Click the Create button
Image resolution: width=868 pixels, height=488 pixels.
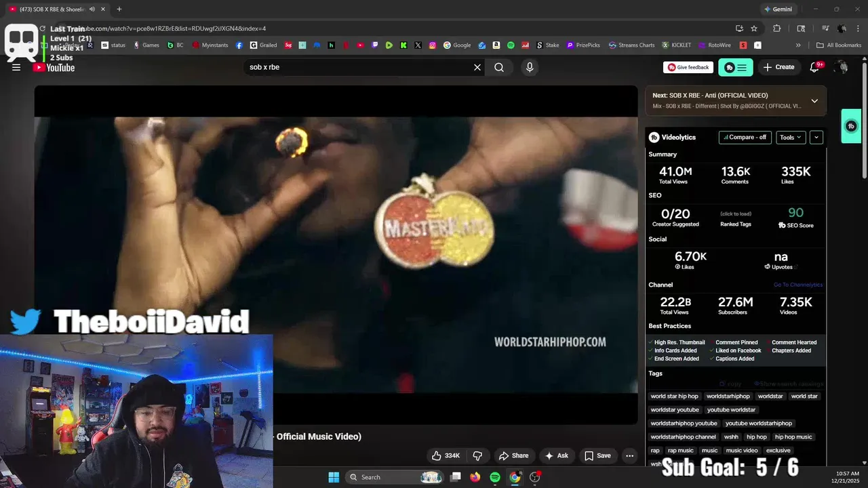778,67
